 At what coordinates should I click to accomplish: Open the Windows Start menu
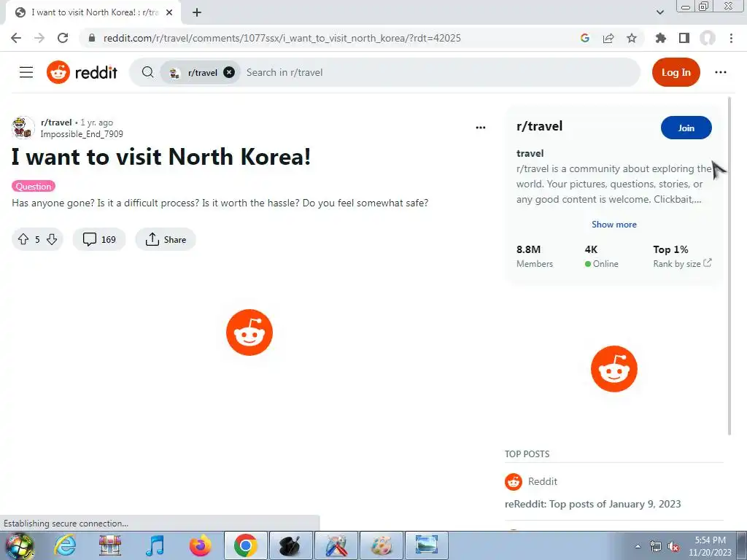coord(20,545)
